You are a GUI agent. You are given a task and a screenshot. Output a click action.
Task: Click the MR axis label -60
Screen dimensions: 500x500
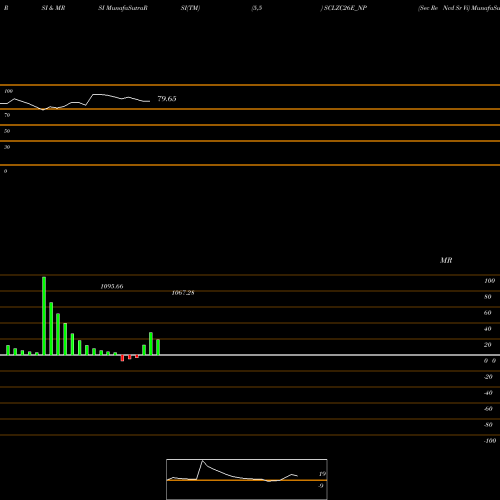click(488, 409)
